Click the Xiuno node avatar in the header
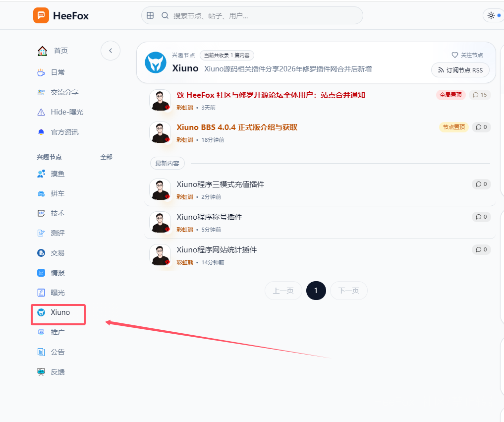Screen dimensions: 504x422 156,63
